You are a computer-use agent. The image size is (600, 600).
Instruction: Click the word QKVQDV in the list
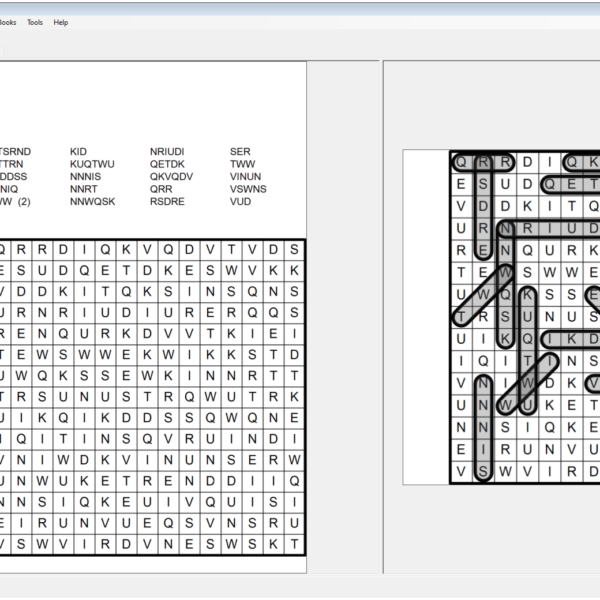tap(171, 176)
